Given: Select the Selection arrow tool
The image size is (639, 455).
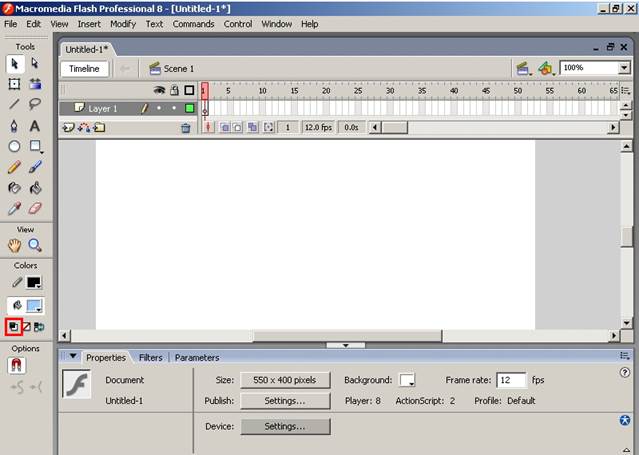Looking at the screenshot, I should pyautogui.click(x=15, y=64).
